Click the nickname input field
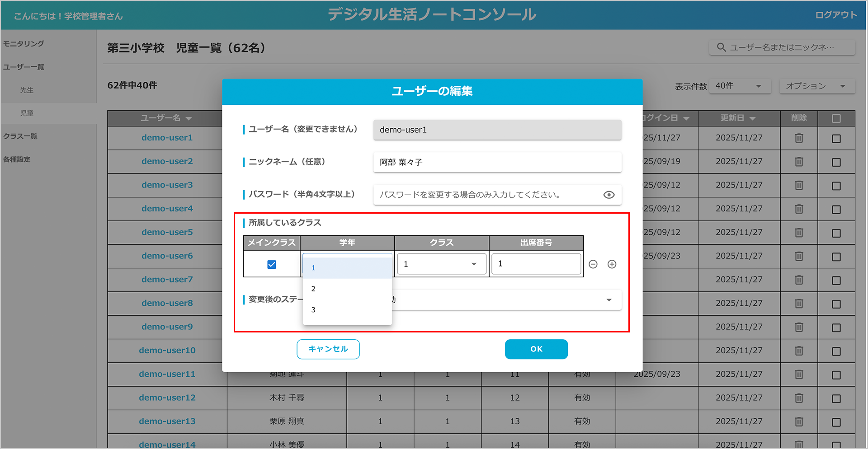The image size is (868, 449). [497, 162]
